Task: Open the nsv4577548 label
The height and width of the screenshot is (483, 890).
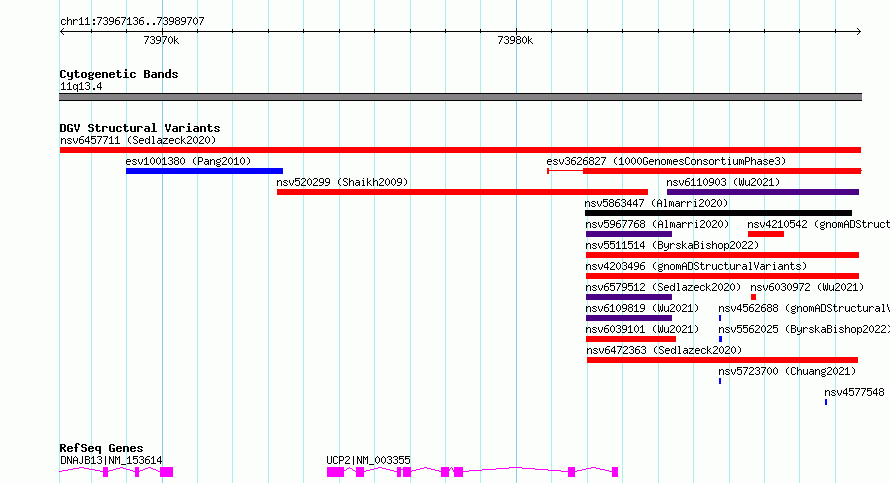Action: [854, 392]
